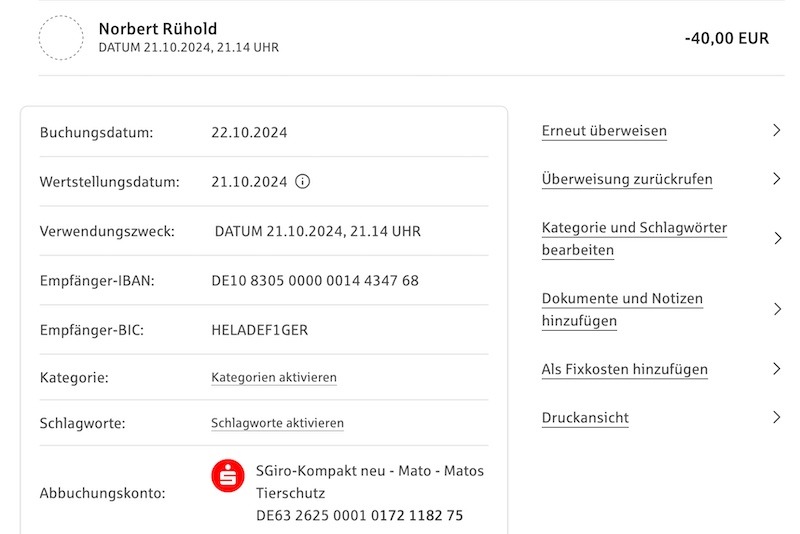Viewport: 800px width, 534px height.
Task: Click chevron beside Dokumente und Notizen hinzufügen
Action: 777,309
